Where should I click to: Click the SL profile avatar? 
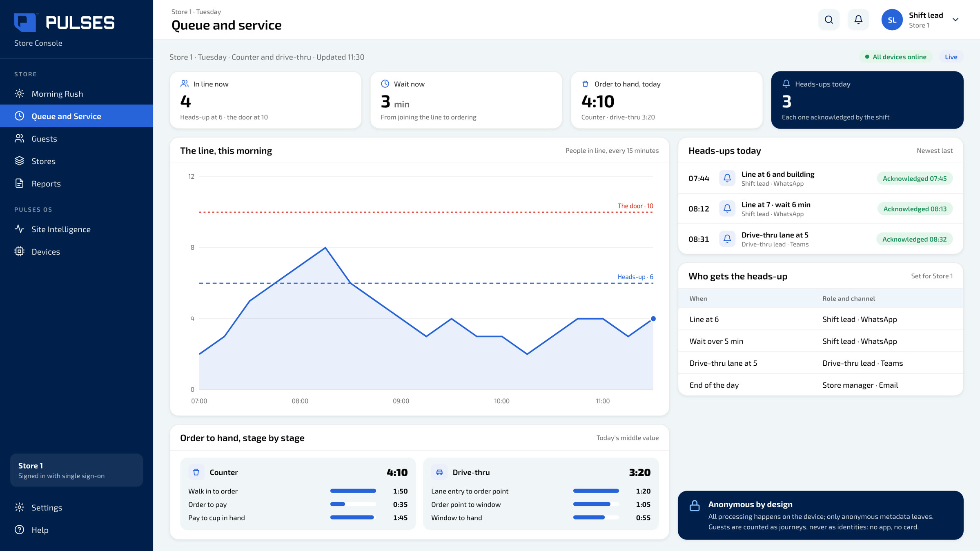892,20
